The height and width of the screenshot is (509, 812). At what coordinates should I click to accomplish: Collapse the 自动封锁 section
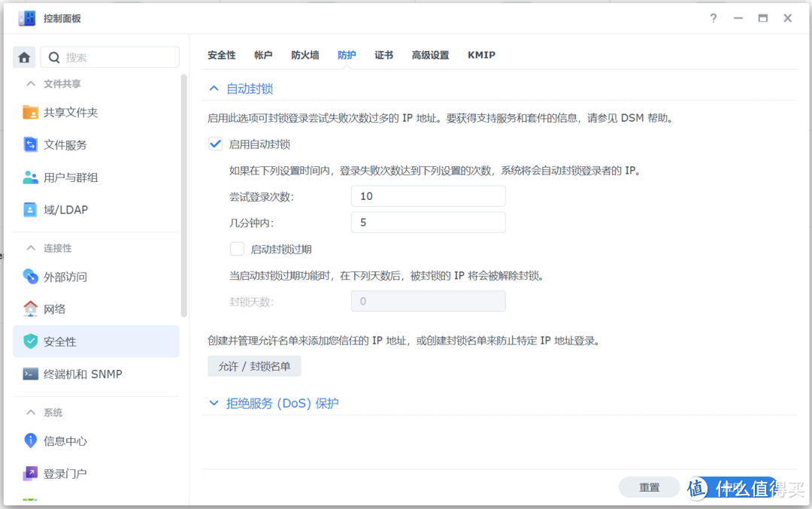[214, 88]
